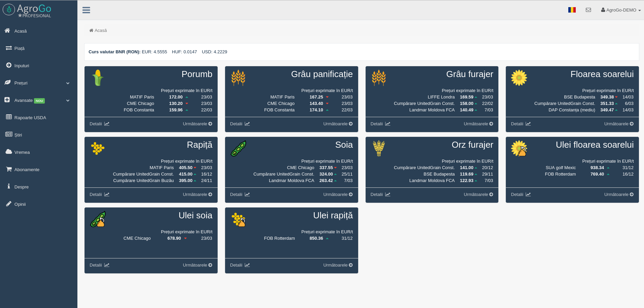
Task: Click the Romanian flag language icon
Action: 572,10
